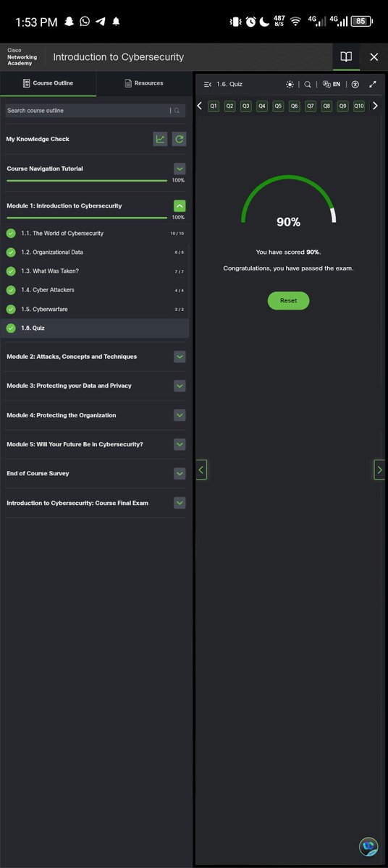Viewport: 388px width, 868px height.
Task: Open Snapchat notification in status bar
Action: tap(69, 22)
